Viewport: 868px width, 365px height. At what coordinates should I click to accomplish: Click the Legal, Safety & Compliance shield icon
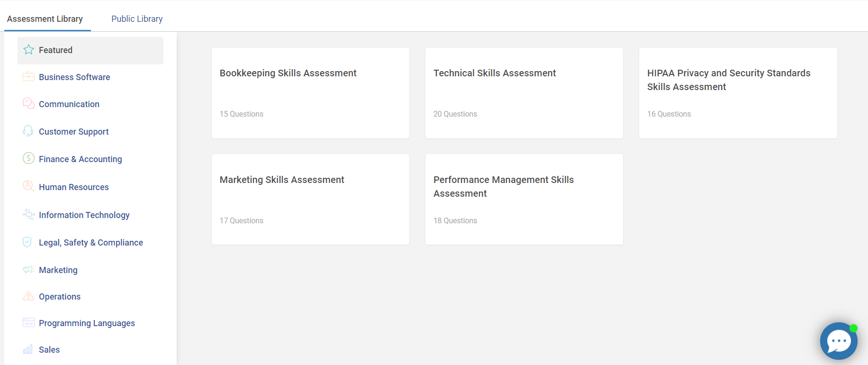click(x=27, y=242)
